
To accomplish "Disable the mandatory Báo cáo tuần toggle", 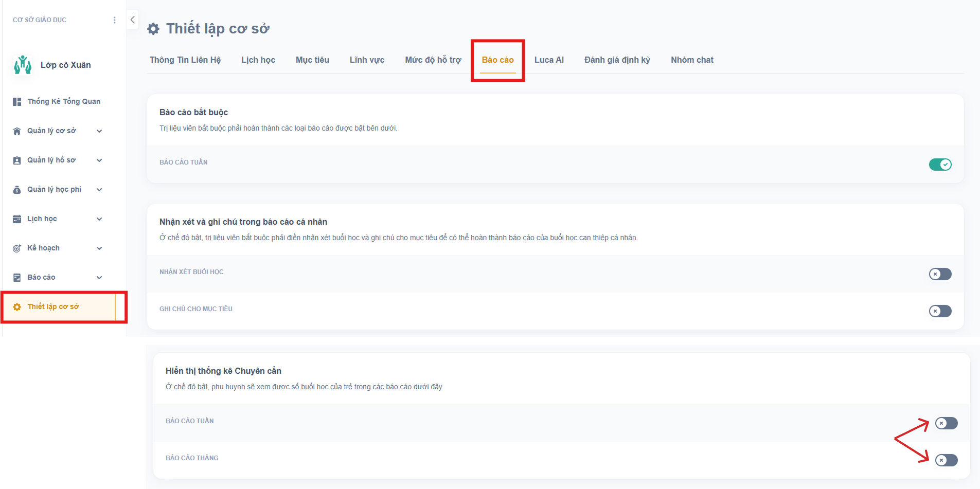I will click(x=940, y=165).
